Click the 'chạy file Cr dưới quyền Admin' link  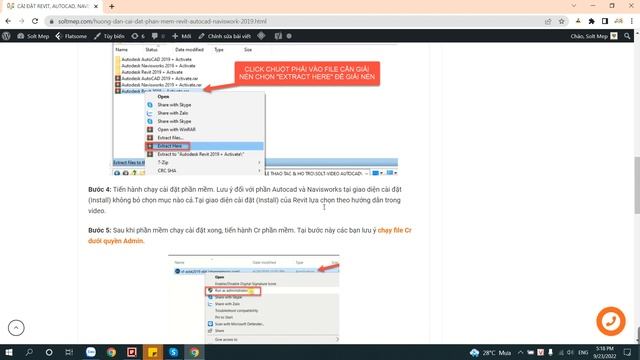pyautogui.click(x=249, y=236)
